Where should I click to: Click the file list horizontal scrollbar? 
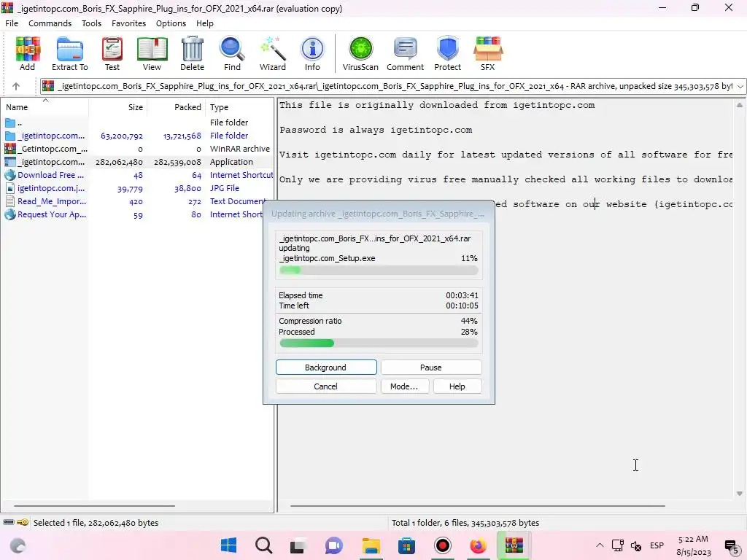click(94, 506)
